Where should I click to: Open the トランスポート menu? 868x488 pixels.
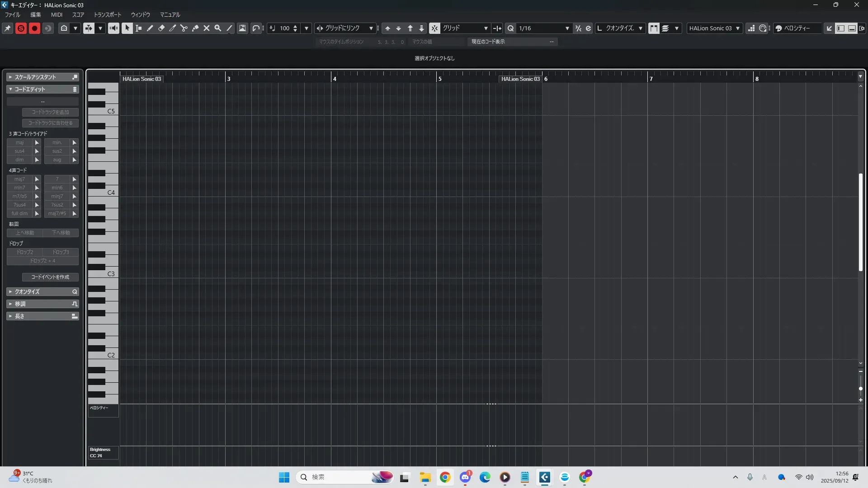[107, 15]
